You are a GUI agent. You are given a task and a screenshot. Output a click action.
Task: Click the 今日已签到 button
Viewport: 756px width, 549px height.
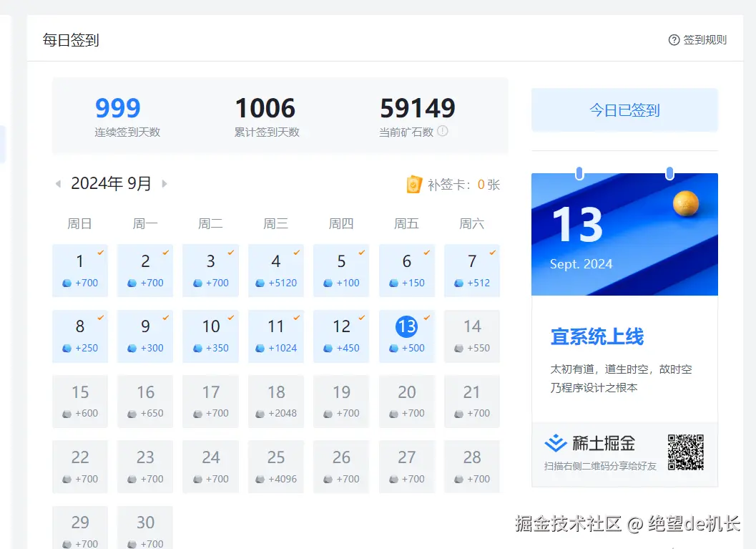tap(624, 109)
